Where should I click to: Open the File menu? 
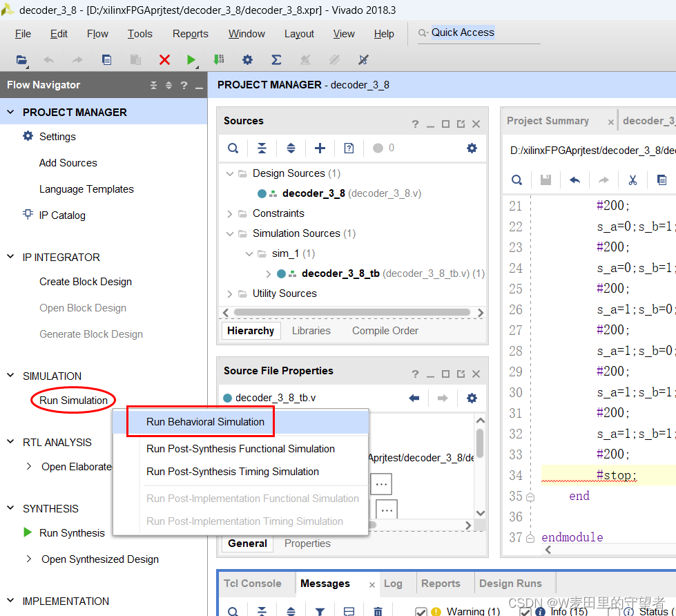coord(23,34)
